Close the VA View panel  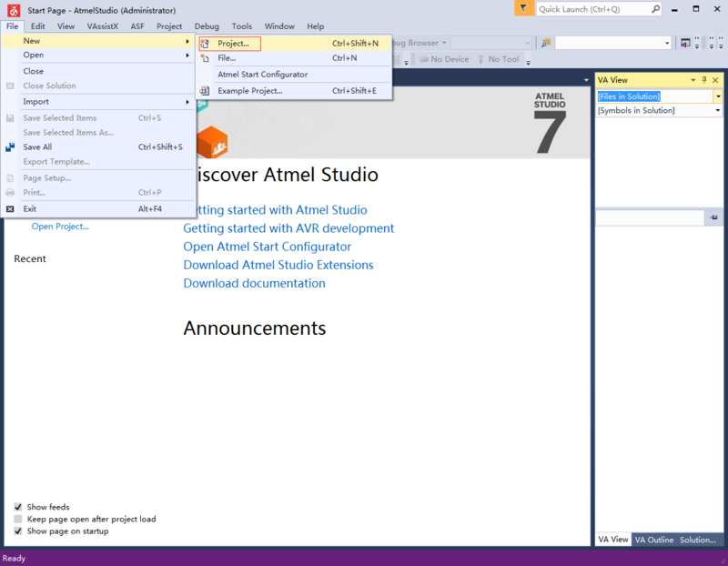715,80
